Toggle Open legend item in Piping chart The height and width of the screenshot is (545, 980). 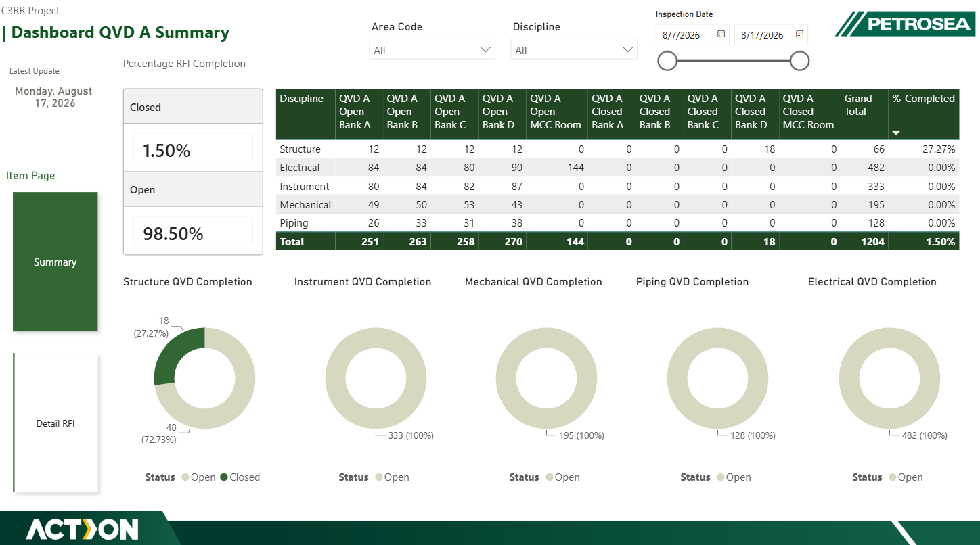click(734, 477)
